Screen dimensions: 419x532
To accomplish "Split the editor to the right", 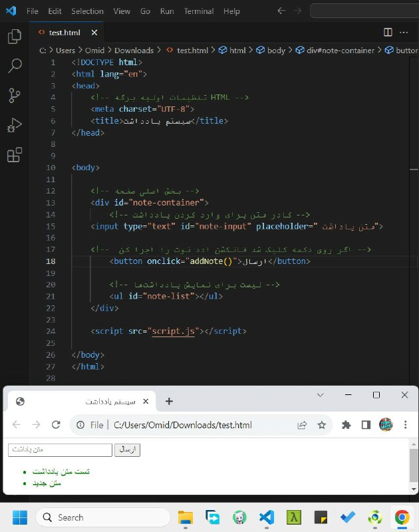I will (388, 32).
